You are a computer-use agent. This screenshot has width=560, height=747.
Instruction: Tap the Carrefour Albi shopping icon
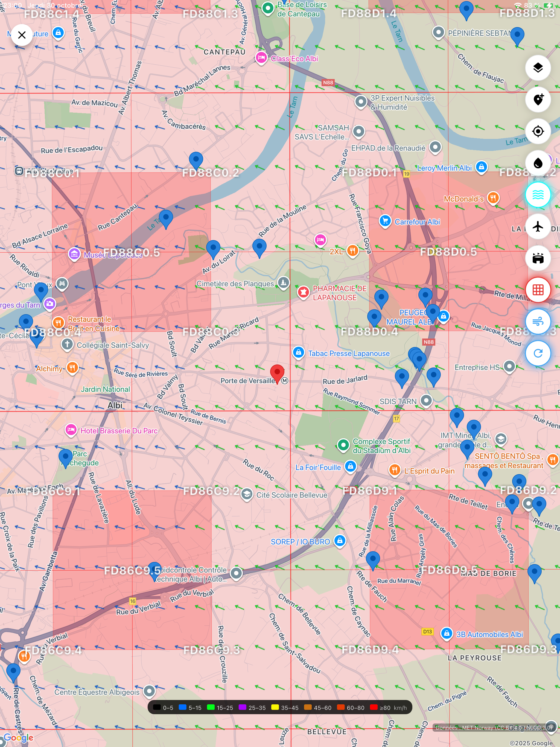(385, 221)
